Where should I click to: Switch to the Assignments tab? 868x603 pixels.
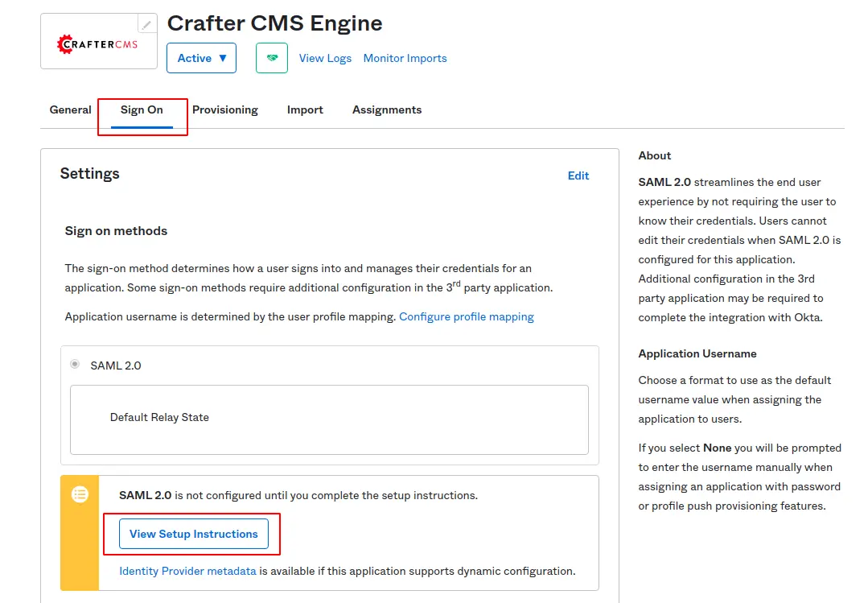387,109
